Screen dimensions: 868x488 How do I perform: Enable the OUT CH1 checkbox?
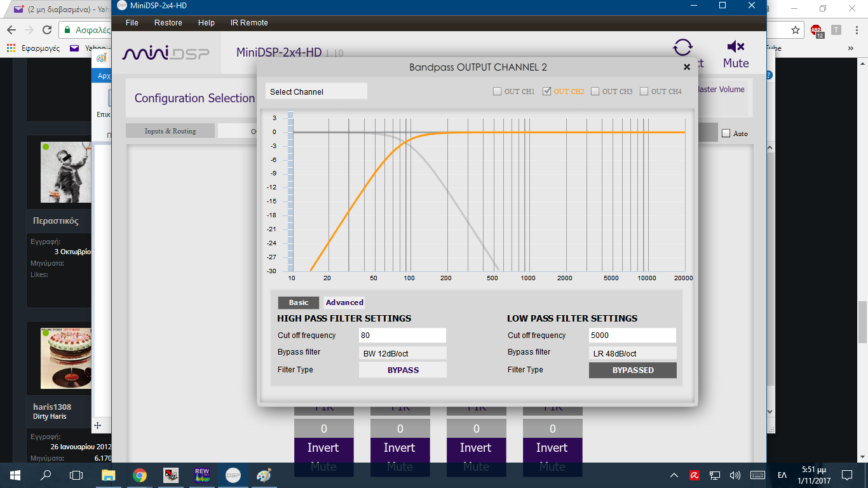point(498,91)
